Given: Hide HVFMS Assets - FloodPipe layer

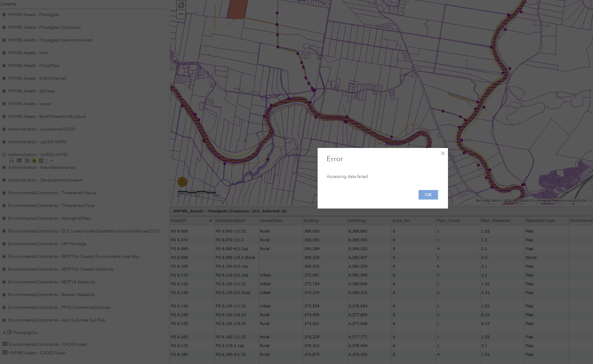Looking at the screenshot, I should point(4,65).
